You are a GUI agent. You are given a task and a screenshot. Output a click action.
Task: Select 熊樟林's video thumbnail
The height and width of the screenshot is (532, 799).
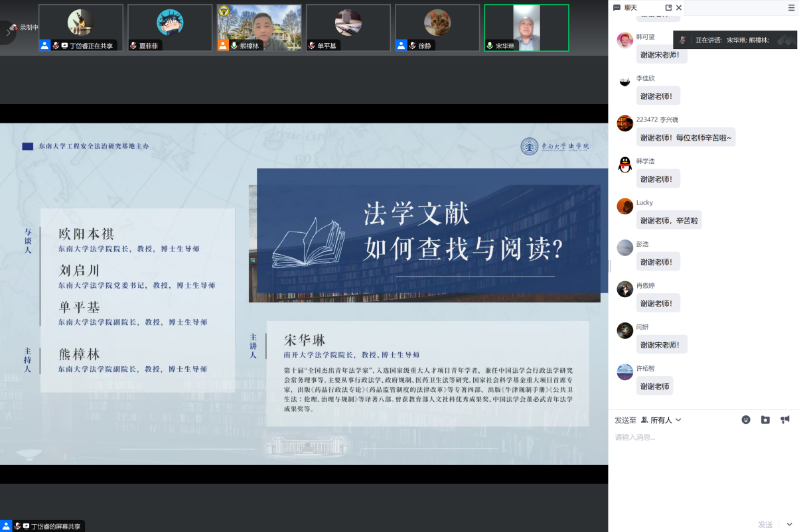tap(259, 28)
